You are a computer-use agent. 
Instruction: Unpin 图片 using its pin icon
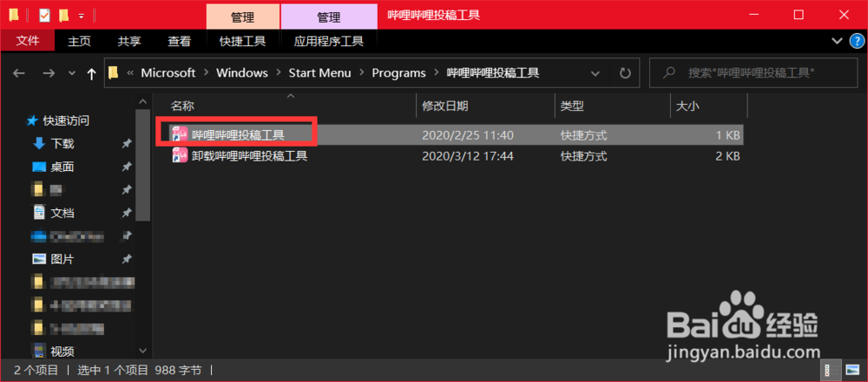click(x=127, y=259)
